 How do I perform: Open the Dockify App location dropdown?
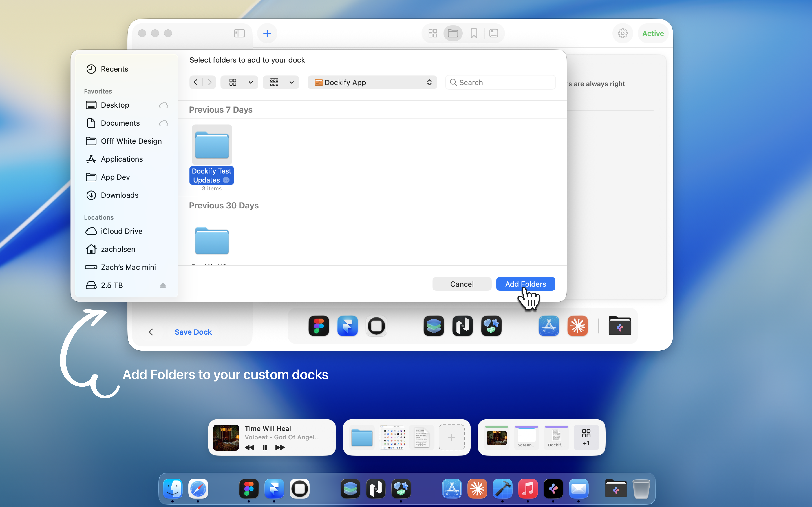click(372, 83)
